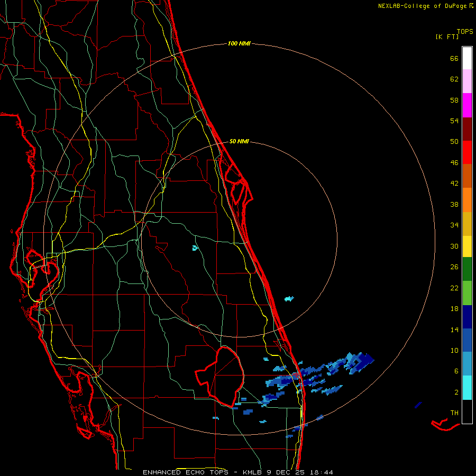Click the 'KMLB' station identifier
This screenshot has height=476, width=476.
pyautogui.click(x=253, y=472)
